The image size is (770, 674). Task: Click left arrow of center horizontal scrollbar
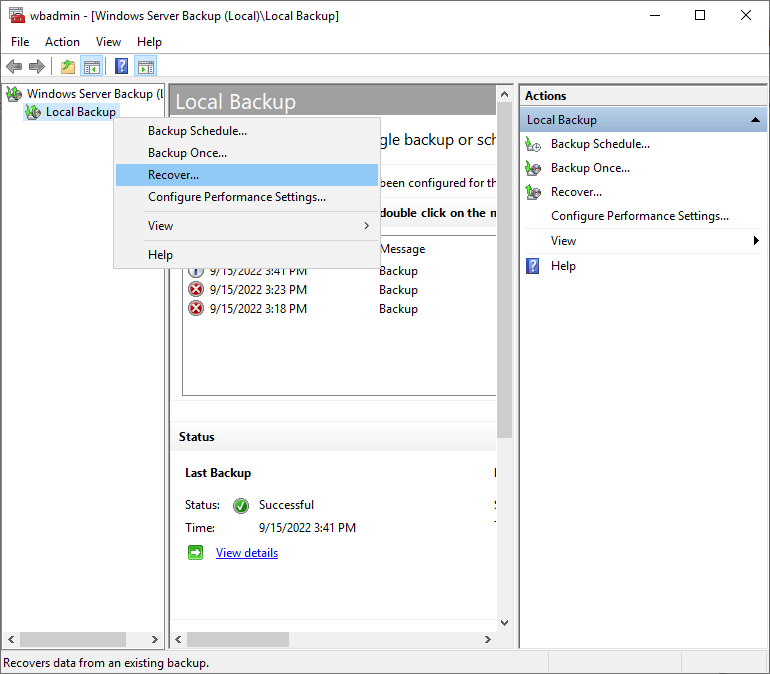178,639
